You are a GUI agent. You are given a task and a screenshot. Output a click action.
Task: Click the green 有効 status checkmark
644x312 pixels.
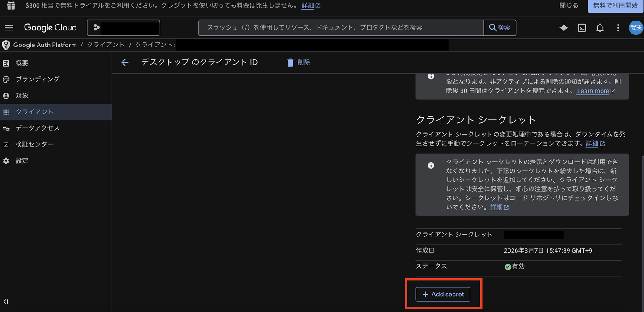[x=508, y=266]
